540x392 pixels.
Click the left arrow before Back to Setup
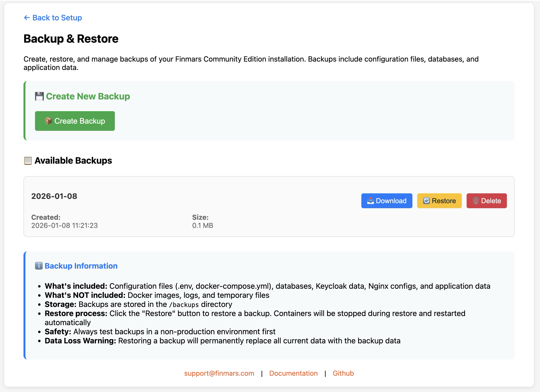[x=27, y=18]
